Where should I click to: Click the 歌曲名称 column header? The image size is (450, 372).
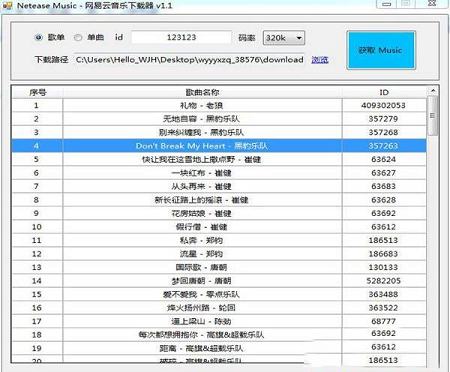[202, 92]
